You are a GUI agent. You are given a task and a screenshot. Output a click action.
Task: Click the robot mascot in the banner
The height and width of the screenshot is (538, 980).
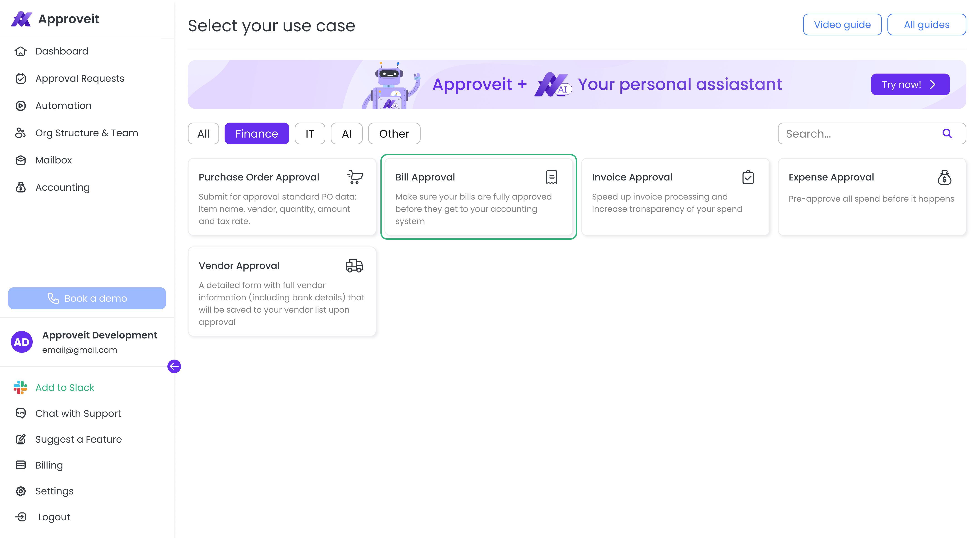click(391, 86)
